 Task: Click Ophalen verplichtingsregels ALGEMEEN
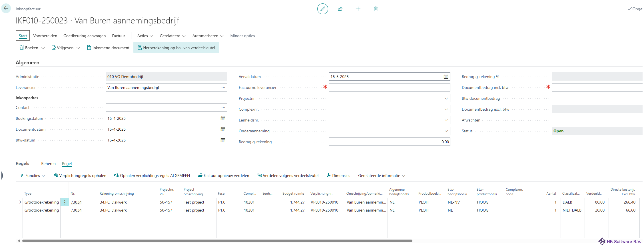pos(152,176)
